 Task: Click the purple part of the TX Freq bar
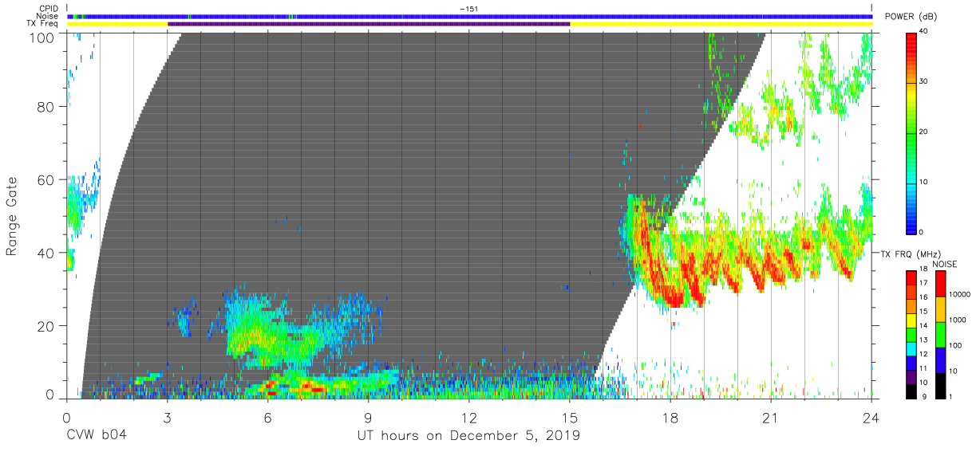pos(369,24)
